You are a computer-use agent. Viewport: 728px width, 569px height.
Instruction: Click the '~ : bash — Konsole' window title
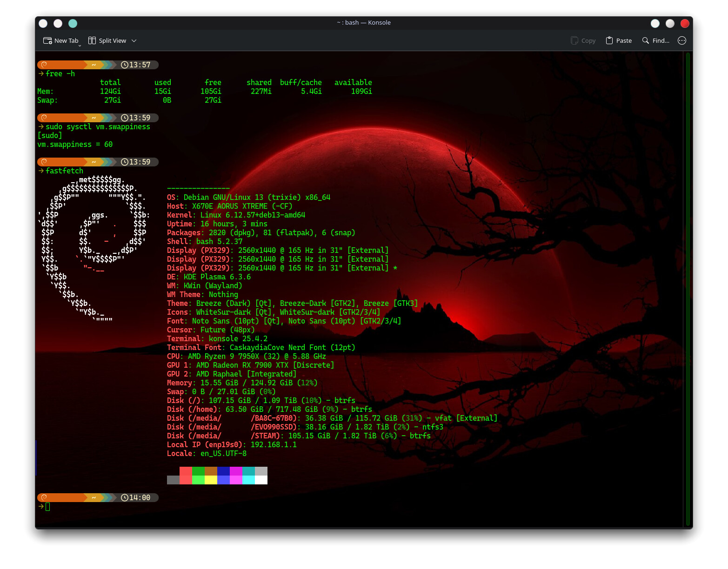(364, 23)
